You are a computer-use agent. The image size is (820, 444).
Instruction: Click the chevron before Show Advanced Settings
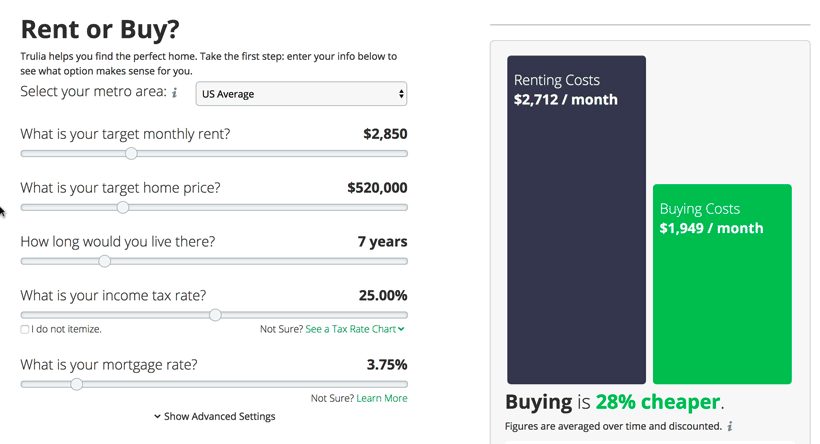click(157, 416)
